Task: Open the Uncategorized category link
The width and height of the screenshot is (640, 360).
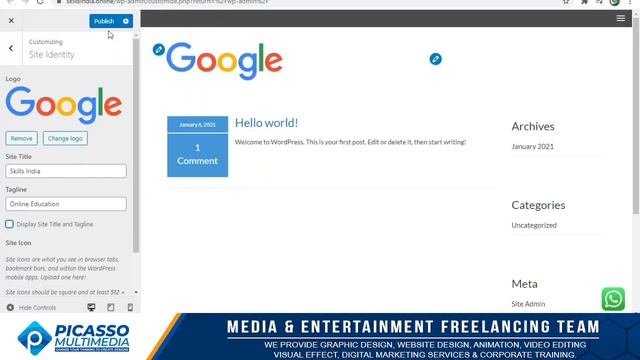Action: coord(534,225)
